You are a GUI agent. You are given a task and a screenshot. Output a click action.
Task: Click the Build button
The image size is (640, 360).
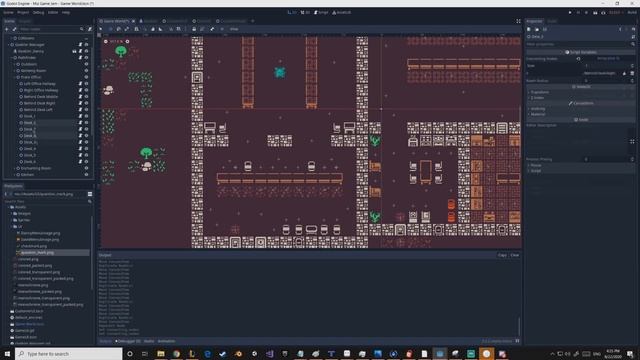coord(632,13)
